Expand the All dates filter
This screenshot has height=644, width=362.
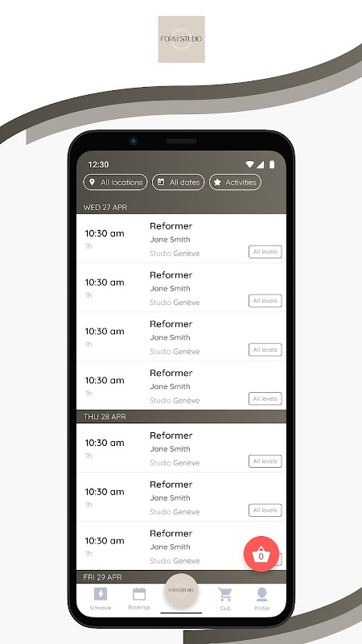click(x=178, y=182)
